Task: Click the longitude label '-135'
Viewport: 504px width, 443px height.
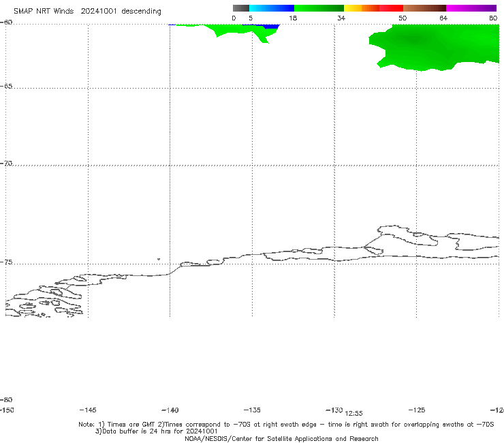Action: [252, 410]
